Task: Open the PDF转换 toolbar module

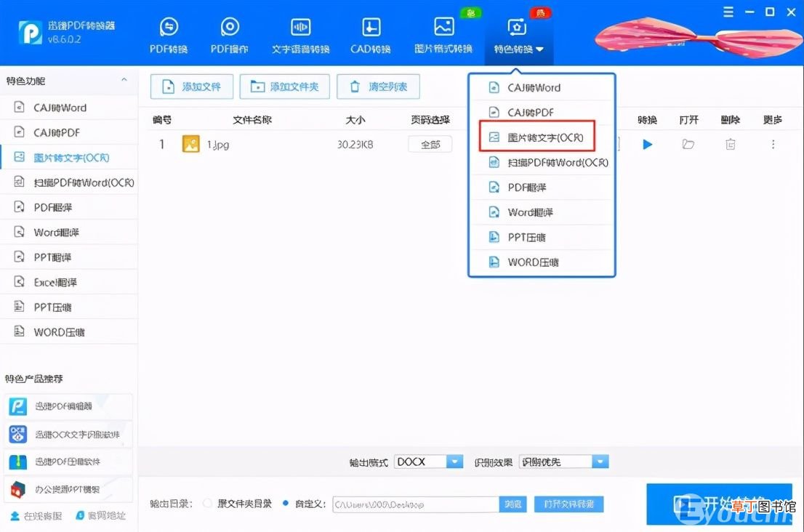Action: (x=168, y=36)
